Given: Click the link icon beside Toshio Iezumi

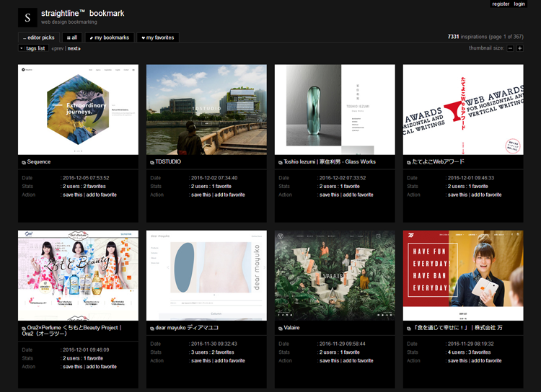Looking at the screenshot, I should [x=281, y=162].
